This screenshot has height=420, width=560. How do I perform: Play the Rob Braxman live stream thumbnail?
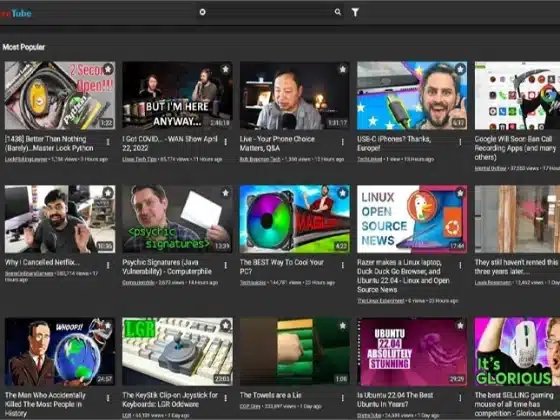pos(295,95)
